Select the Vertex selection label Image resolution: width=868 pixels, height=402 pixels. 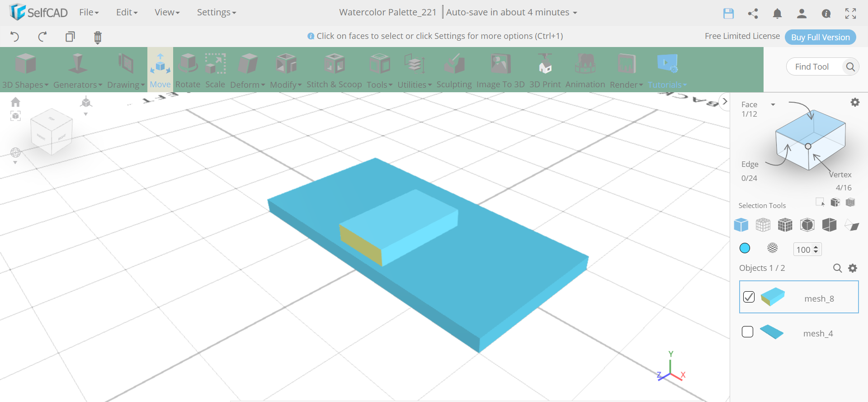pyautogui.click(x=840, y=175)
